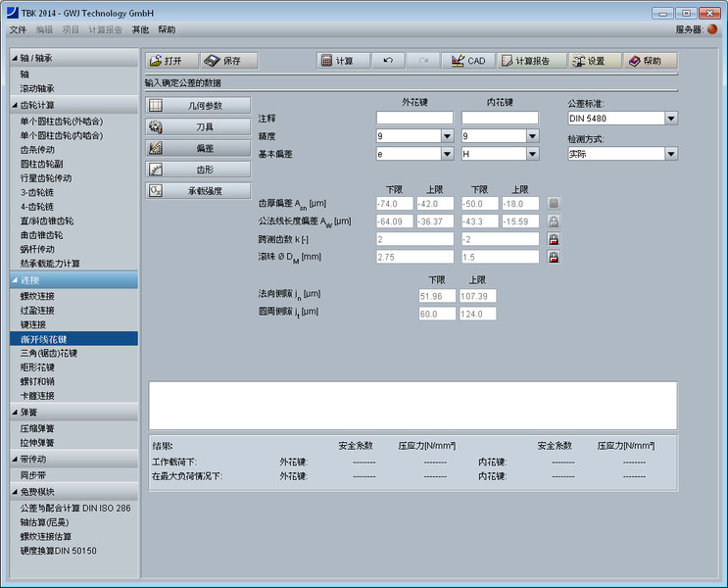The width and height of the screenshot is (728, 588).
Task: Open 计算报告 from the toolbar
Action: (x=530, y=61)
